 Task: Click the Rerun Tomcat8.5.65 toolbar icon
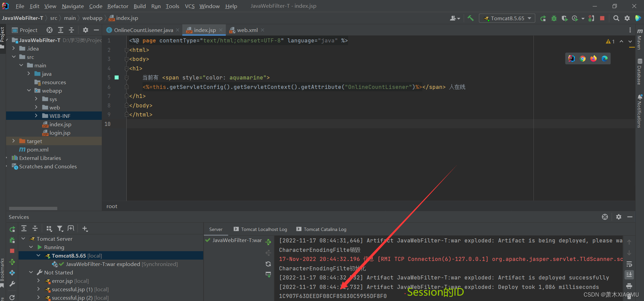coord(543,19)
